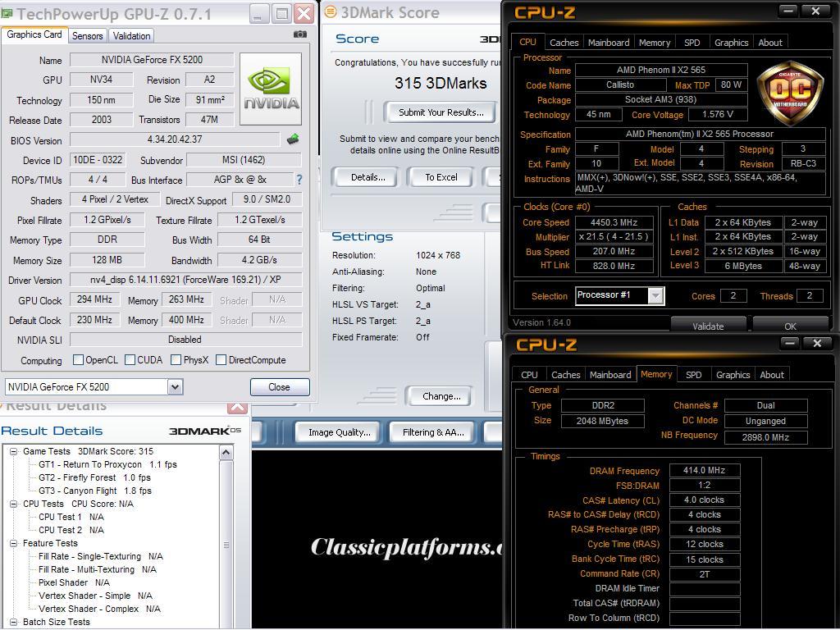Click the Details... button
The image size is (840, 630).
[x=367, y=177]
